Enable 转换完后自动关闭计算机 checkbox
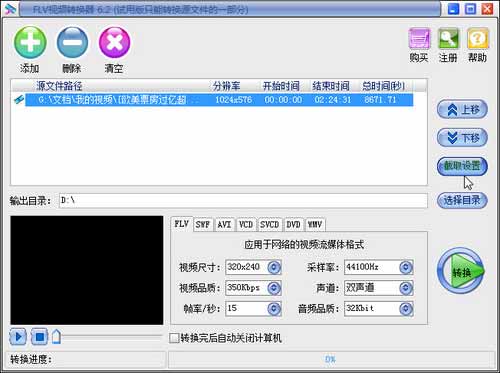This screenshot has height=373, width=500. [x=174, y=338]
